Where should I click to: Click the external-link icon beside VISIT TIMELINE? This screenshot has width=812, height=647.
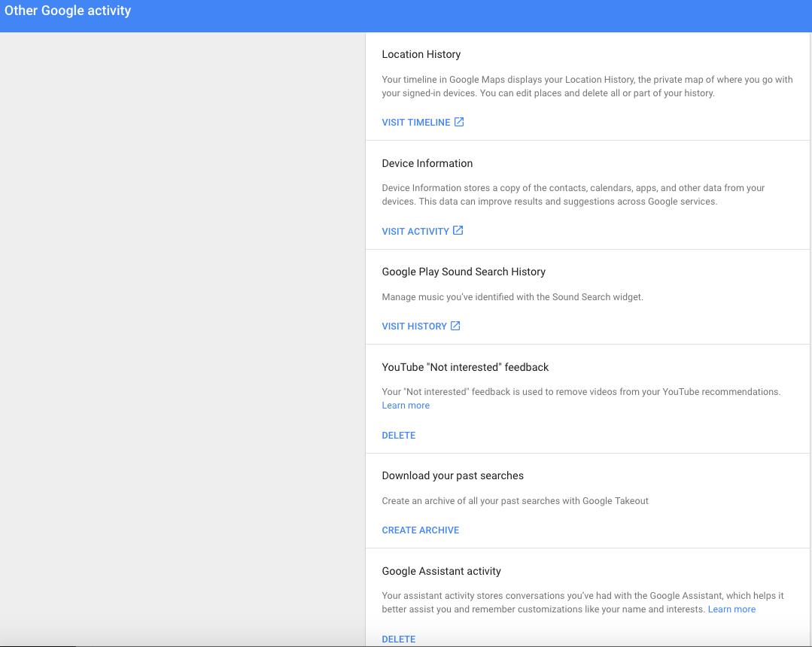pyautogui.click(x=459, y=122)
